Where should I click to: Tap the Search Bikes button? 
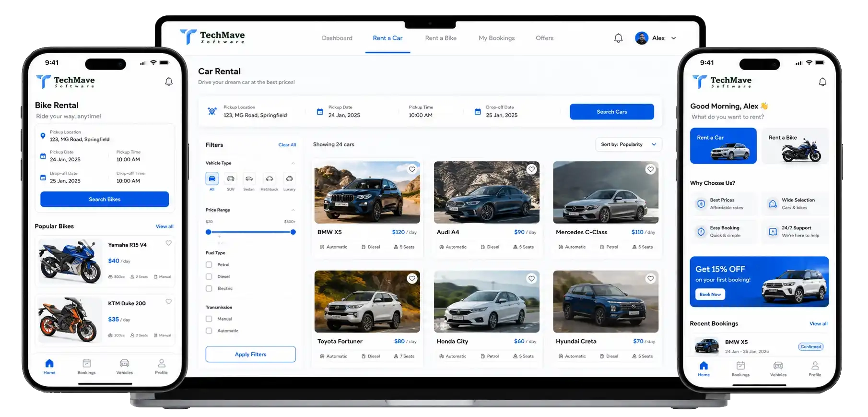pos(105,199)
